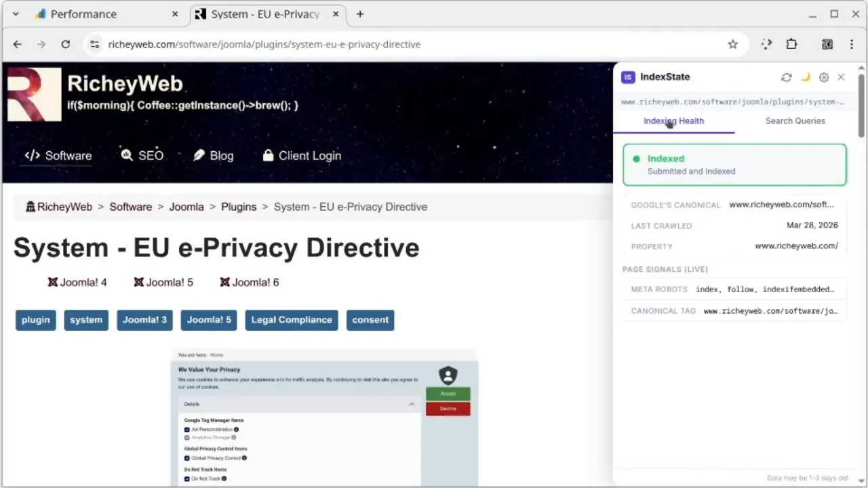
Task: Click the Blog pen icon in navigation
Action: click(199, 155)
